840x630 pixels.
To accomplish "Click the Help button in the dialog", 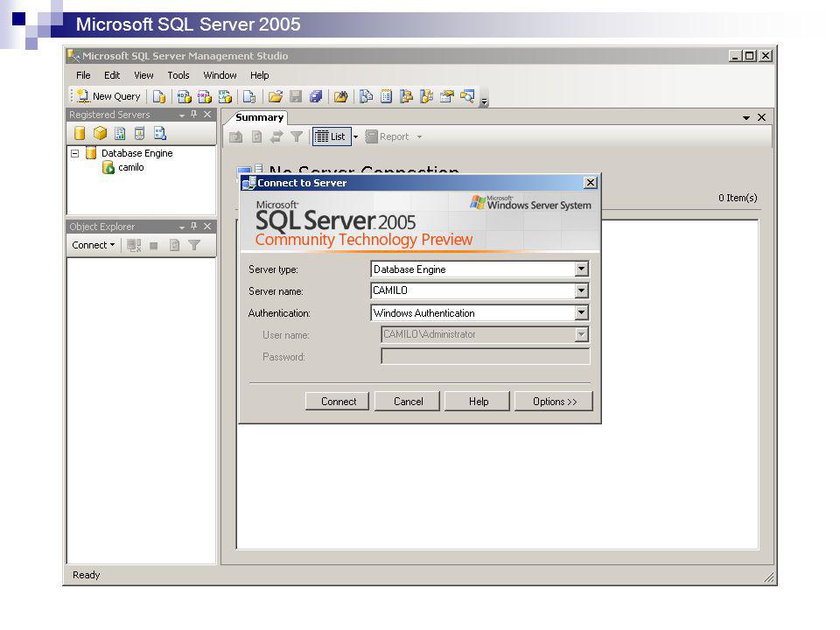I will pos(478,402).
